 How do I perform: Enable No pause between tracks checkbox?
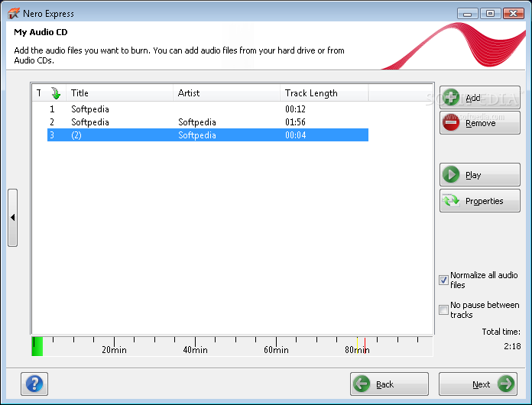(x=443, y=309)
